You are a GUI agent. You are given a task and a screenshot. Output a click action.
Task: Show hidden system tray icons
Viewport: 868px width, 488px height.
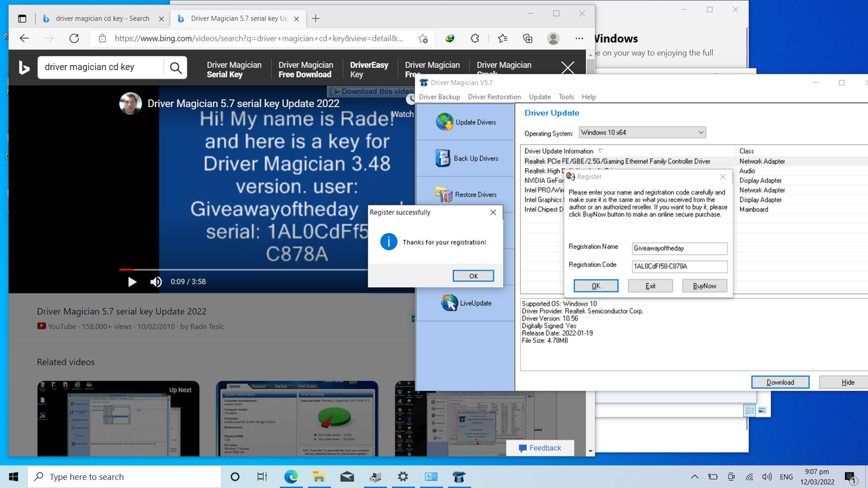pyautogui.click(x=694, y=476)
